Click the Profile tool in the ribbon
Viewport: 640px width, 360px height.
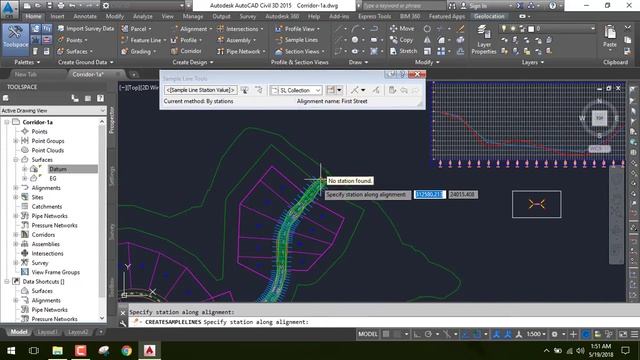click(187, 40)
